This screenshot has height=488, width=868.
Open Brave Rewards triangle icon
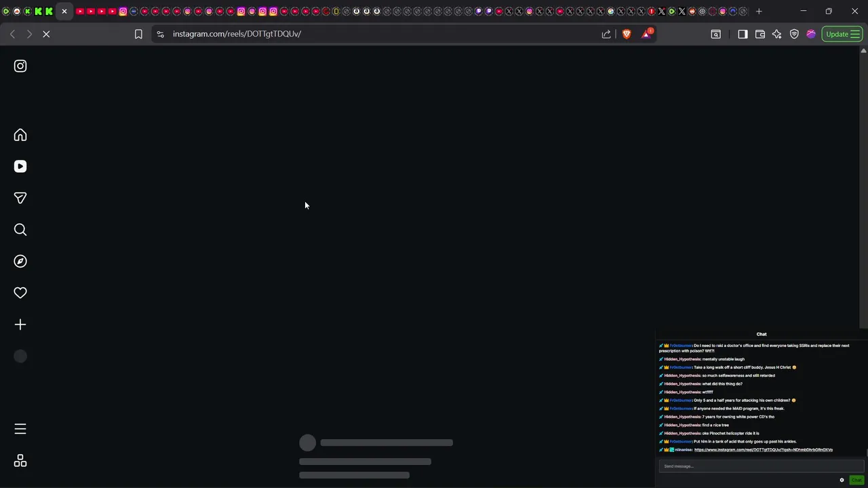click(x=647, y=34)
